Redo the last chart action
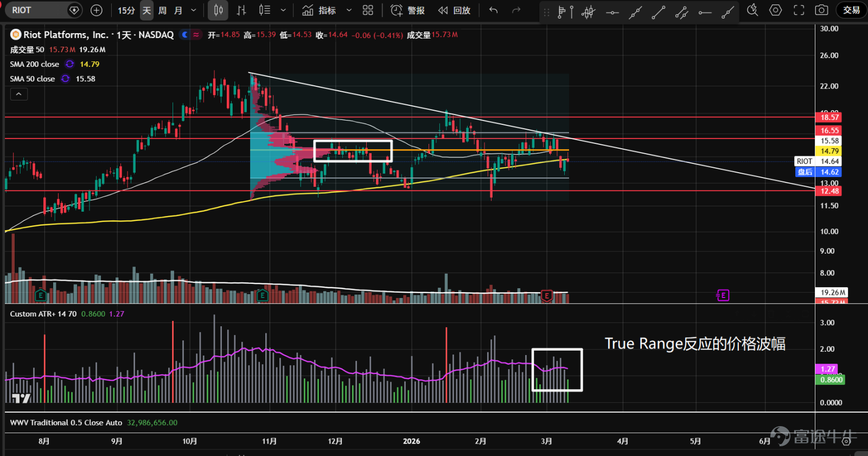 pyautogui.click(x=516, y=10)
